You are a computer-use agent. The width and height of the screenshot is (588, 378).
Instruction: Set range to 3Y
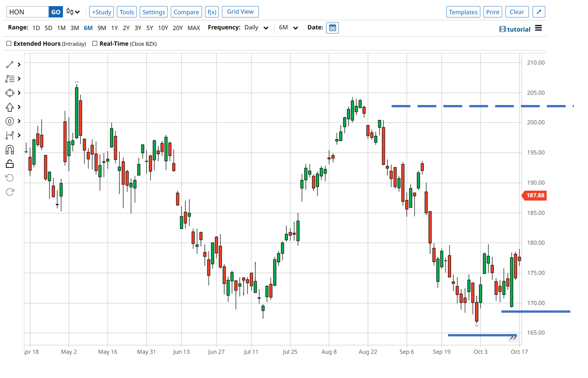(138, 28)
